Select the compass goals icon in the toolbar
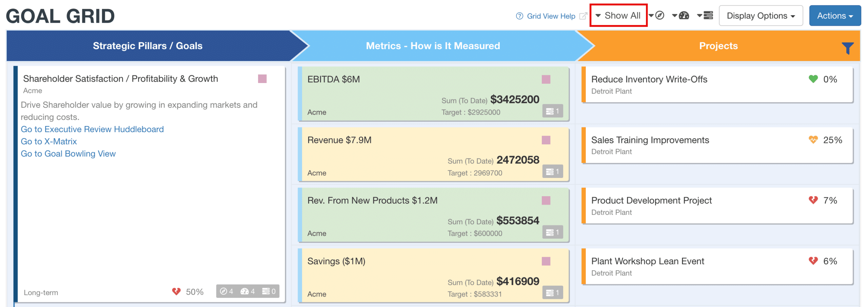 (x=660, y=15)
